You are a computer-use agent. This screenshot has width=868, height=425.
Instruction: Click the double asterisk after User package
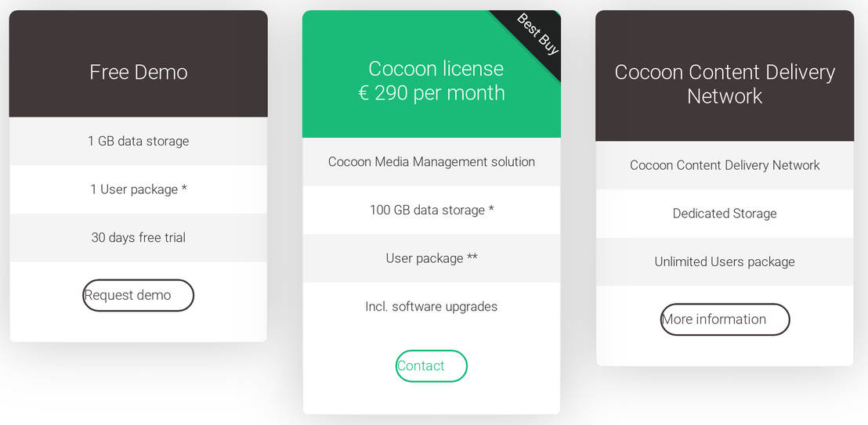[472, 257]
